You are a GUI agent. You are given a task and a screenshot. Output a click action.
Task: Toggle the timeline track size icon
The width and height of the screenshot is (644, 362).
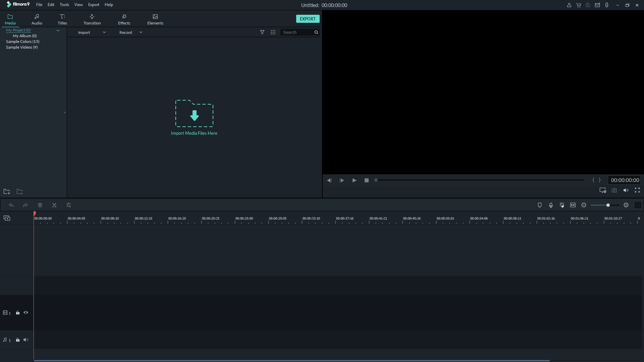pos(638,205)
